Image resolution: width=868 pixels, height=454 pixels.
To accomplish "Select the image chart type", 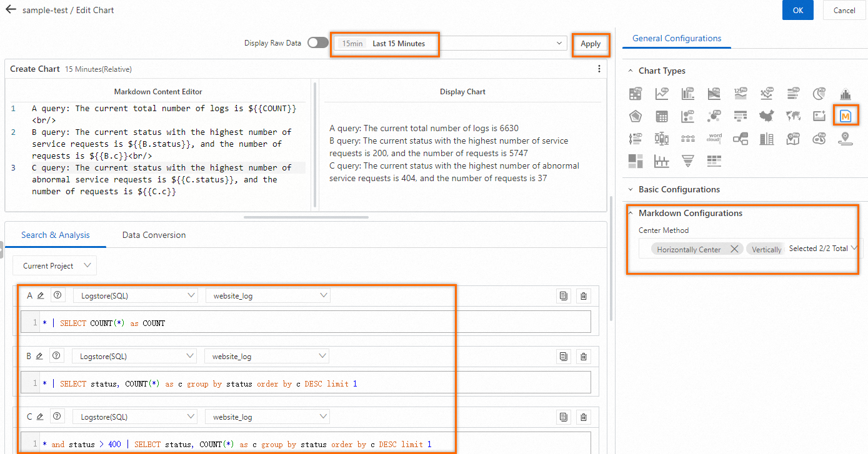I will click(x=819, y=116).
